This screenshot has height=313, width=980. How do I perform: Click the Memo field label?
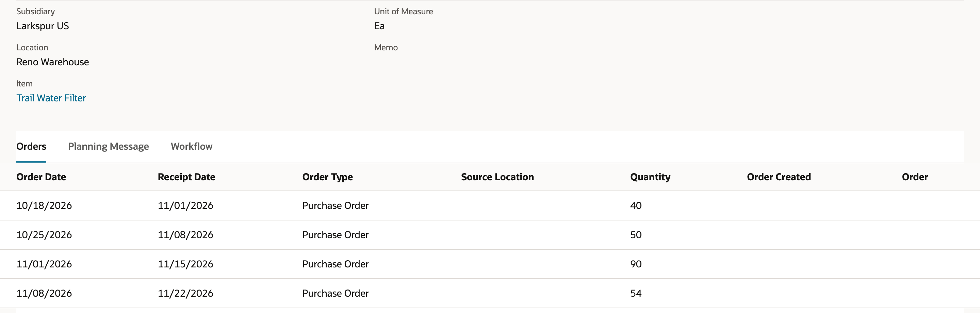point(386,48)
